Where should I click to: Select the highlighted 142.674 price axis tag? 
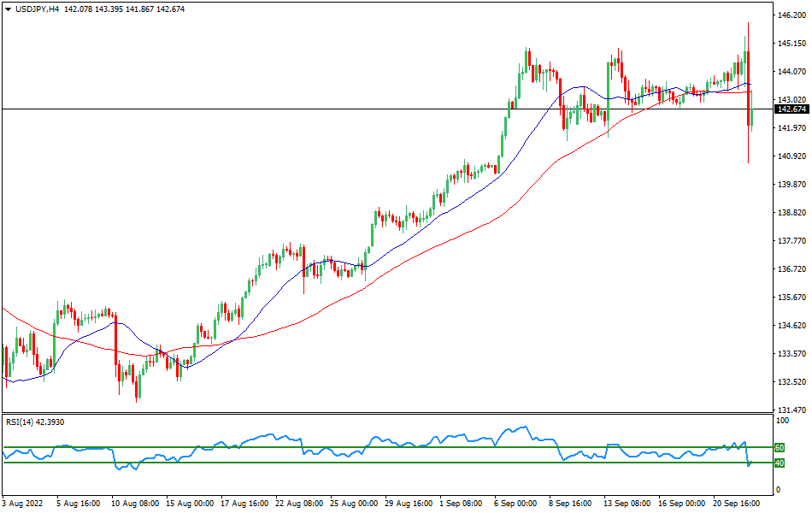tap(791, 109)
